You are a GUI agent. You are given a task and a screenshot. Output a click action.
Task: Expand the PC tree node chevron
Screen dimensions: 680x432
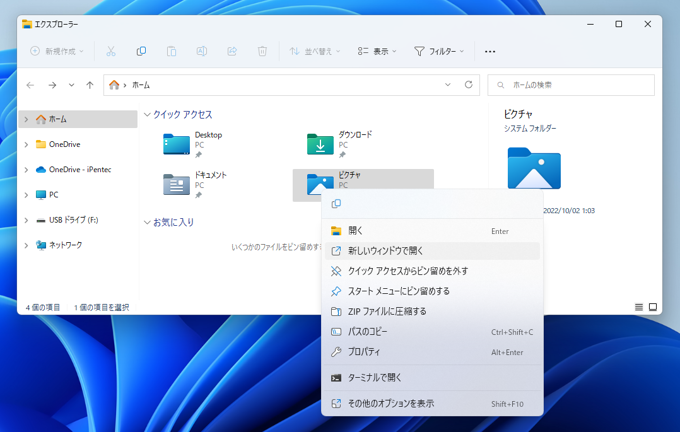point(26,195)
